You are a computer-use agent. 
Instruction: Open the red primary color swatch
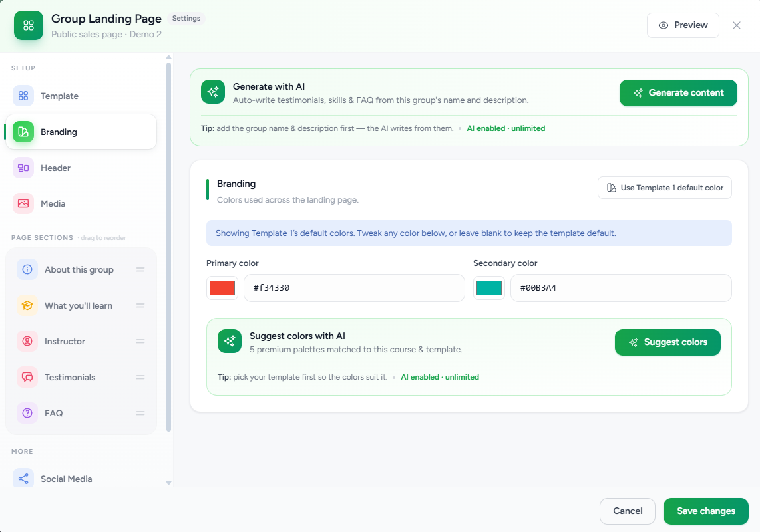[x=222, y=288]
